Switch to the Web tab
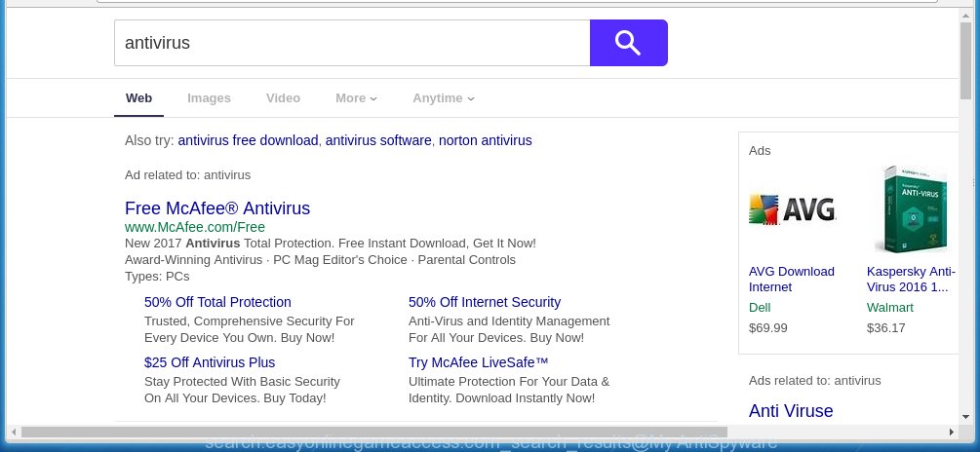 point(138,98)
